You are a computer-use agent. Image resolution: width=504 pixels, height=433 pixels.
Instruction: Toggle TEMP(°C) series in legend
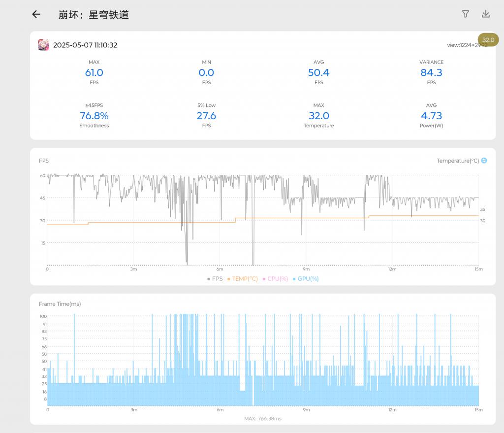click(243, 279)
